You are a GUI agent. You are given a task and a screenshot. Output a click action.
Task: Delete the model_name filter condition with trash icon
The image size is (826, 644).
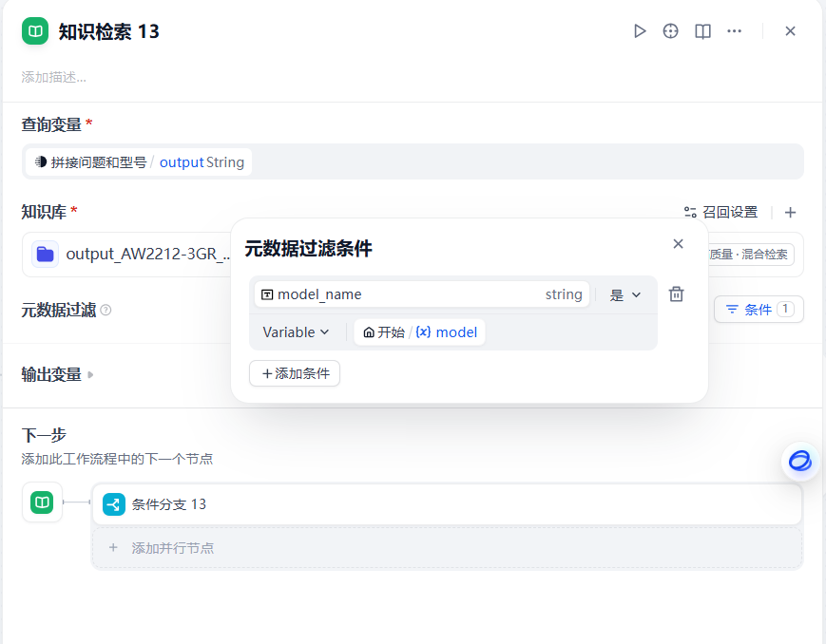676,294
